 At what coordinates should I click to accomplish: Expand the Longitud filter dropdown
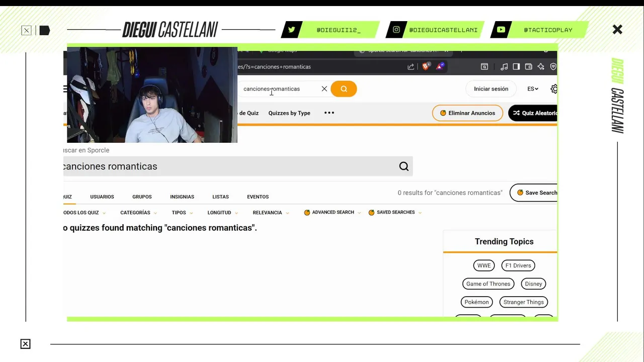tap(222, 213)
